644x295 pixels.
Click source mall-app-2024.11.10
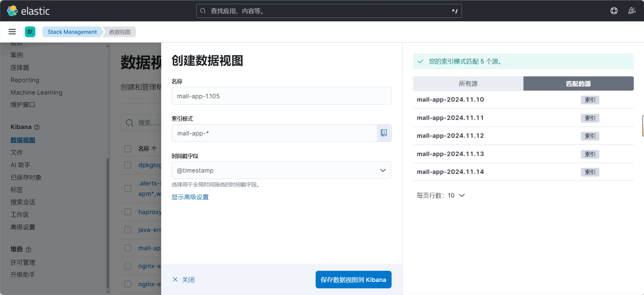[x=450, y=100]
